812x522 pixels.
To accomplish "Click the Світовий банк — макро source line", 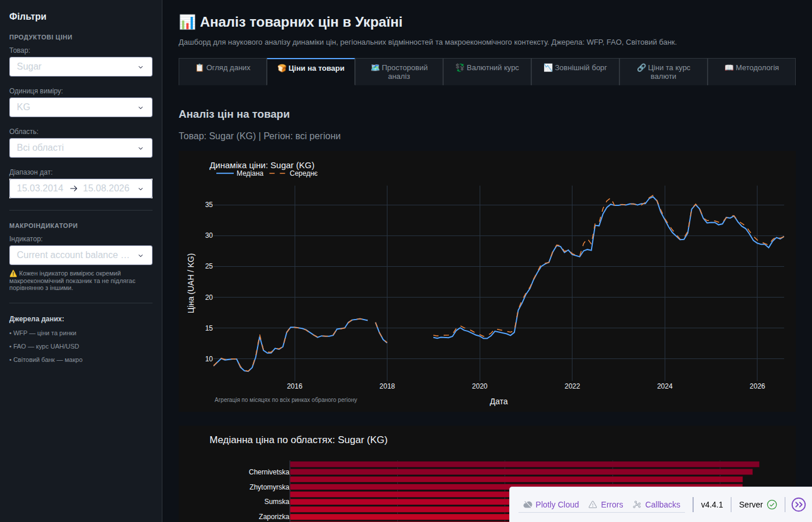I will tap(46, 360).
